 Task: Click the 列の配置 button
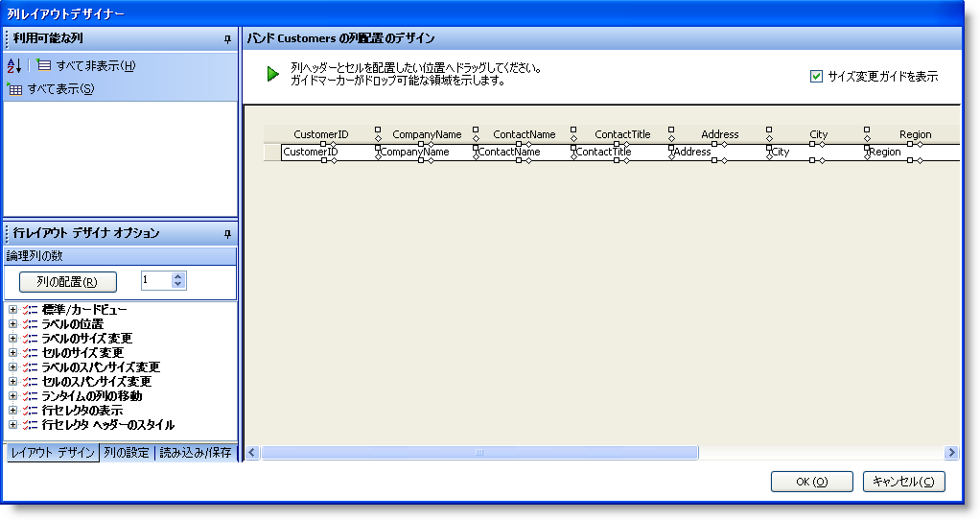click(x=67, y=282)
